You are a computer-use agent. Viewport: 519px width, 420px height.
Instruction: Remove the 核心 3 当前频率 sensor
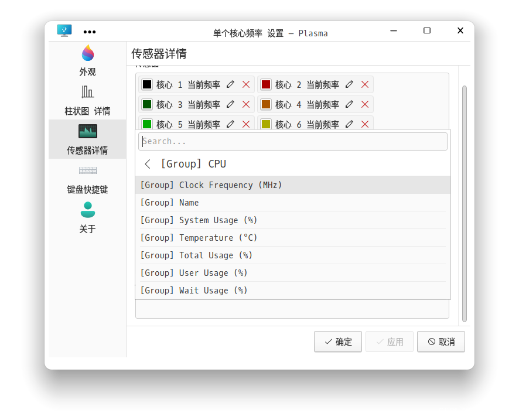(246, 105)
